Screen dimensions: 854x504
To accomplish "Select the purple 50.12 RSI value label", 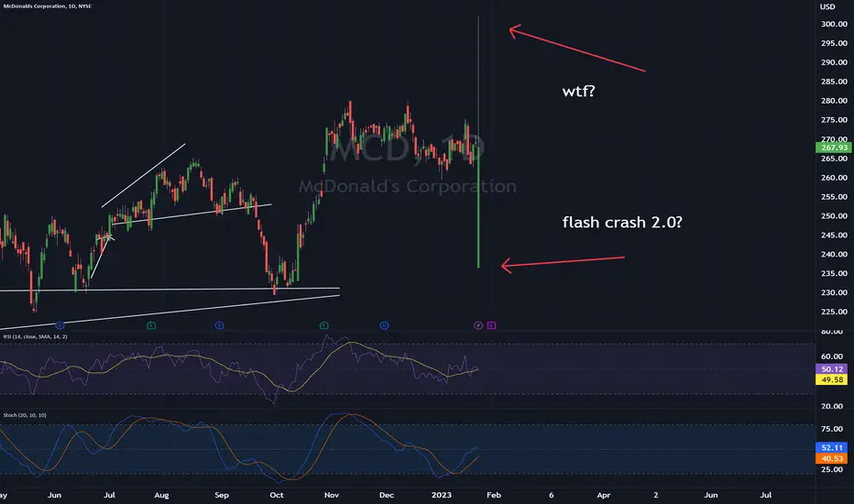I will click(832, 369).
